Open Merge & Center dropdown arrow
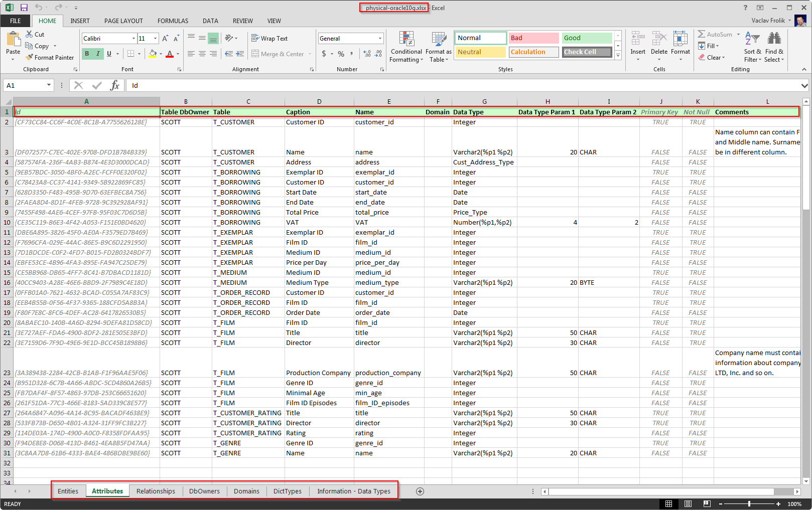This screenshot has height=510, width=812. (310, 54)
